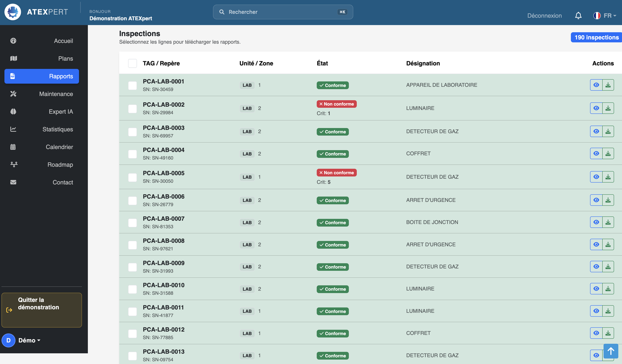This screenshot has width=622, height=364.
Task: Check the box for PCA-LAB-0011
Action: click(132, 312)
